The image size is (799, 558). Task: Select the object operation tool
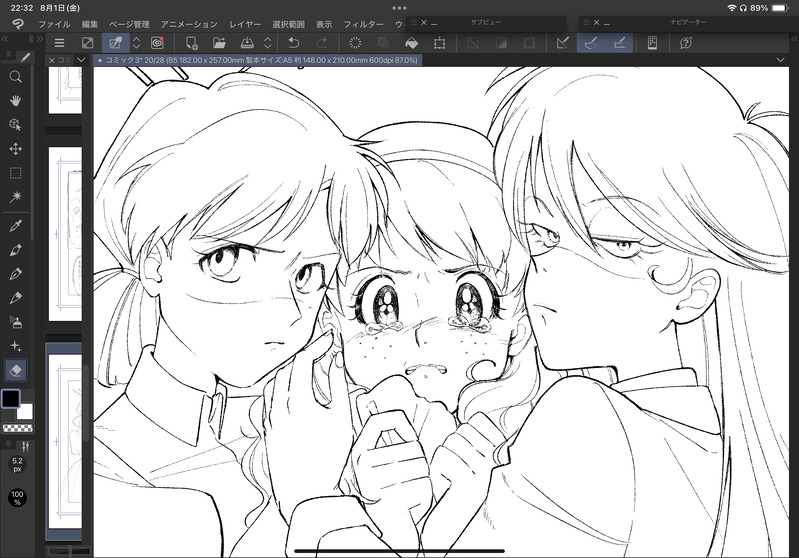[15, 125]
